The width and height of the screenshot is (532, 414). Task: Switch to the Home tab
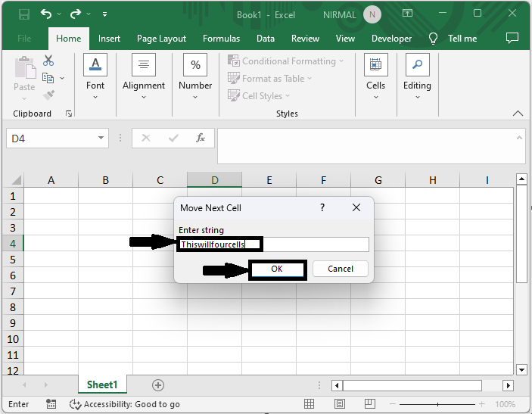pyautogui.click(x=69, y=39)
